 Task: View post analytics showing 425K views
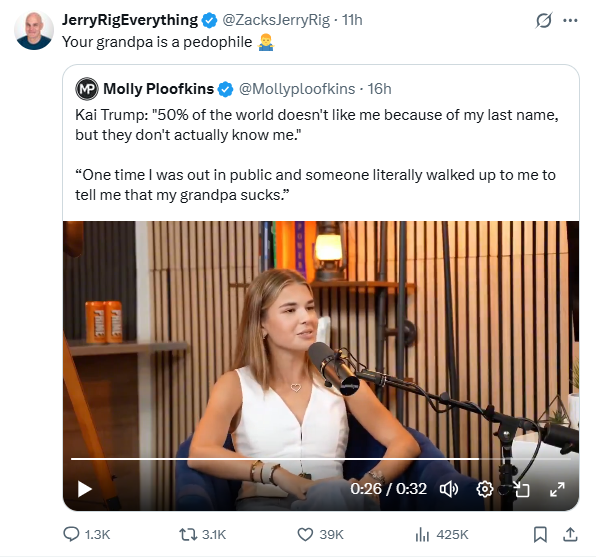click(x=442, y=534)
